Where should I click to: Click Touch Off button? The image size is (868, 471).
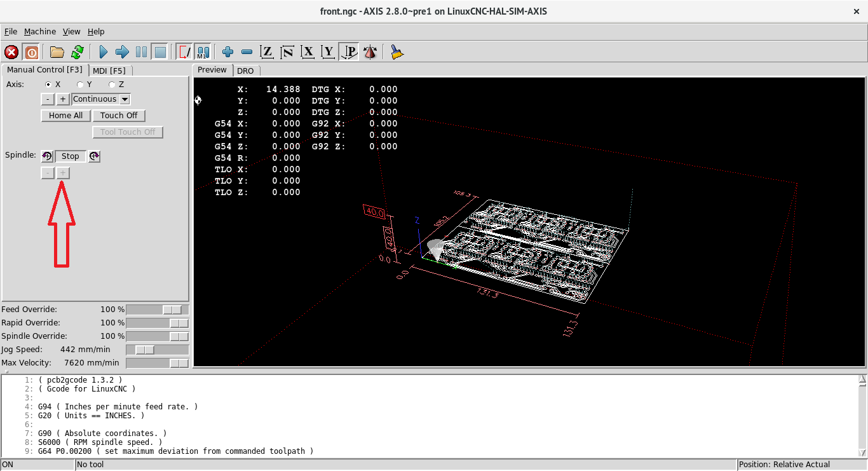point(119,116)
